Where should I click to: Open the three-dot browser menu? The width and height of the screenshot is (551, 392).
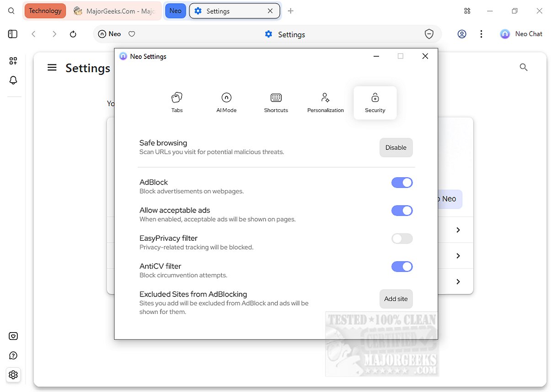point(481,34)
